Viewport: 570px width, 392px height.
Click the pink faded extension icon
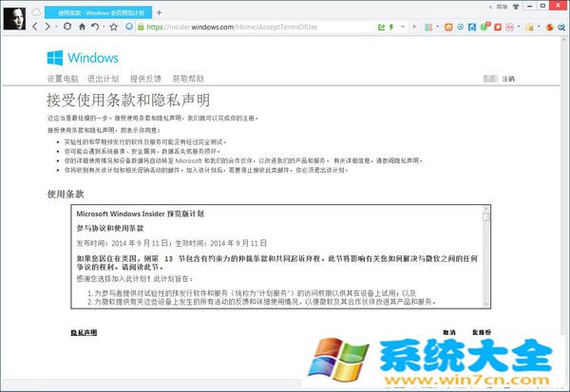click(509, 28)
